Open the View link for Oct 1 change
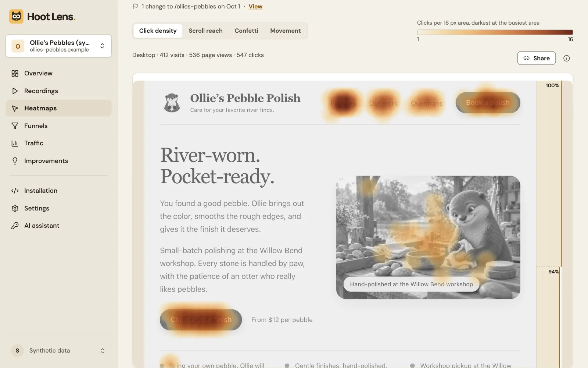This screenshot has width=588, height=368. [255, 6]
